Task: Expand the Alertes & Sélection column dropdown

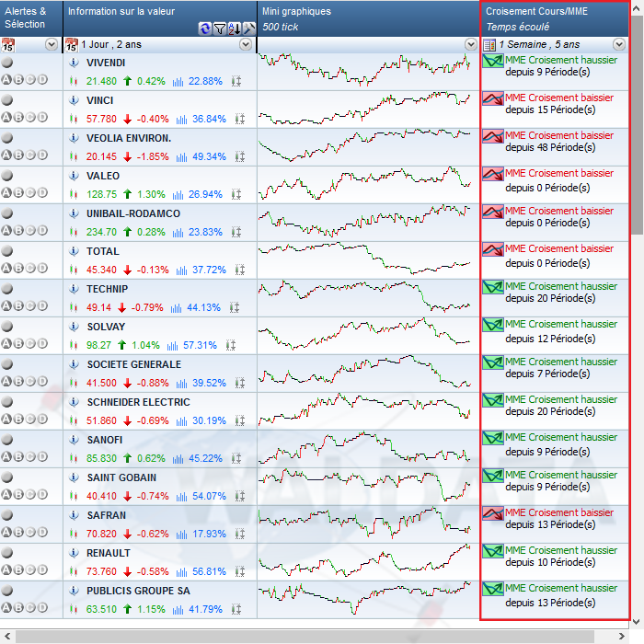Action: (51, 44)
